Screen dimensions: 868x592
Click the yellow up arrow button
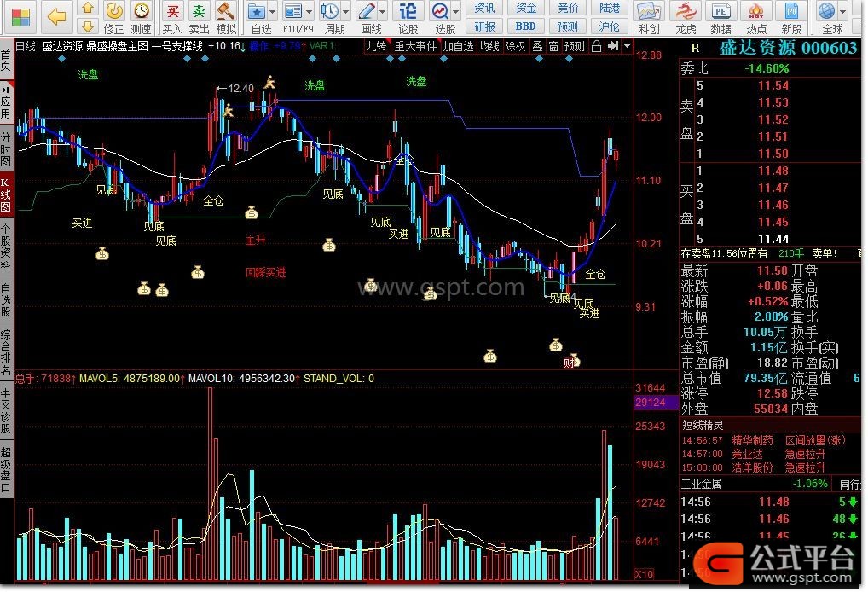click(87, 8)
